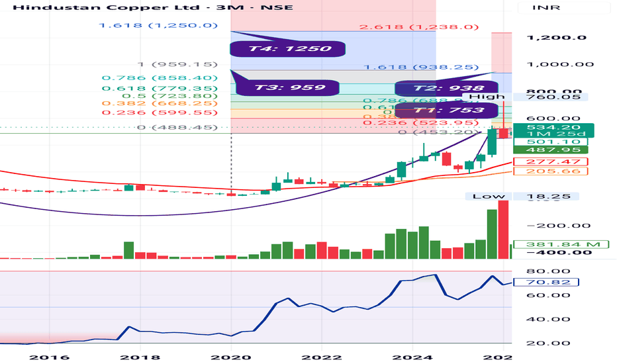617x364 pixels.
Task: Click the 0.618 (779.35) Fibonacci label
Action: point(160,88)
